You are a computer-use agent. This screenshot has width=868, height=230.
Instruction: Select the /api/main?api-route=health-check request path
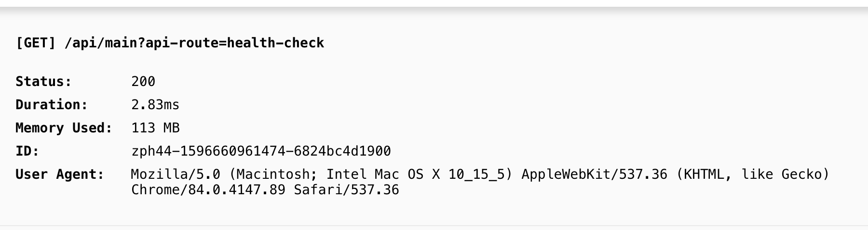click(194, 43)
